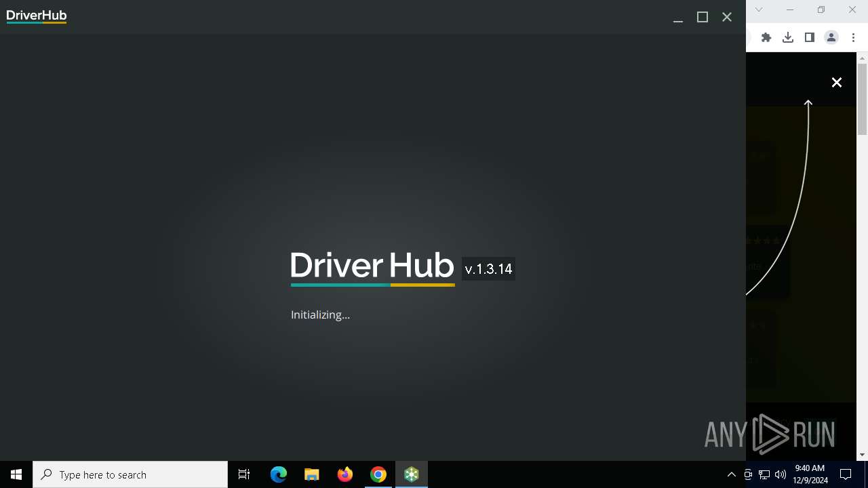Open Chrome downloads icon
The height and width of the screenshot is (488, 868).
788,37
